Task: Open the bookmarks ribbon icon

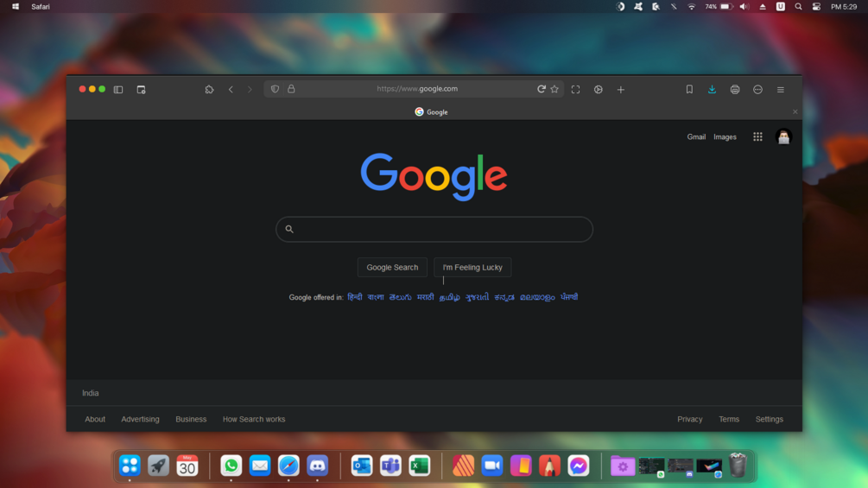Action: tap(689, 89)
